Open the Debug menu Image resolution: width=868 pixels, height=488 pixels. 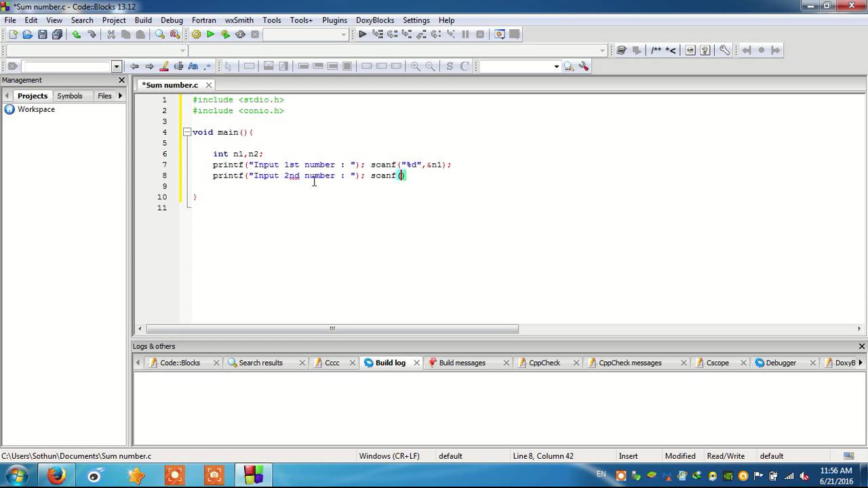pos(172,20)
